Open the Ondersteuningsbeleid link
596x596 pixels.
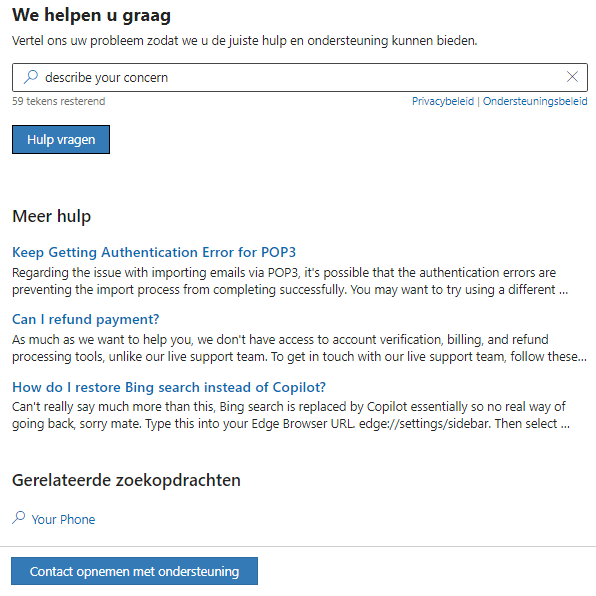coord(535,101)
